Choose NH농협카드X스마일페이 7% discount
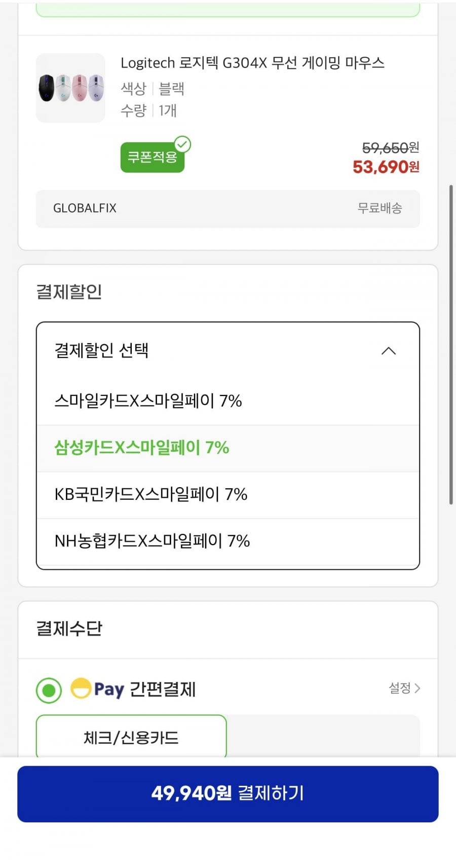456x868 pixels. tap(152, 541)
